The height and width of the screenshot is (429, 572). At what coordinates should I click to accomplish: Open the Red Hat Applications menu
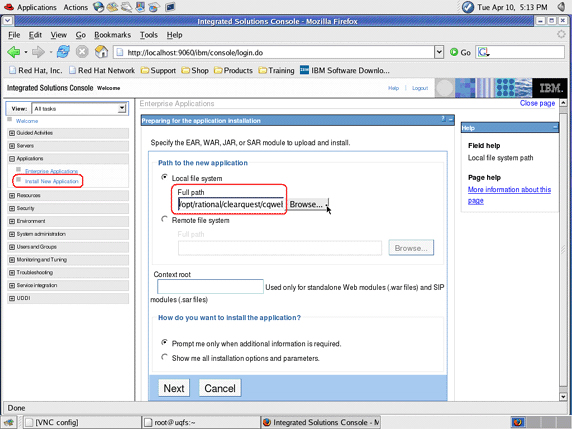click(30, 7)
